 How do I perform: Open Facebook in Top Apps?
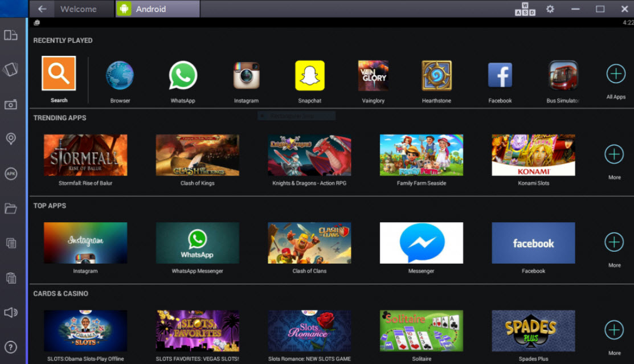pyautogui.click(x=533, y=243)
